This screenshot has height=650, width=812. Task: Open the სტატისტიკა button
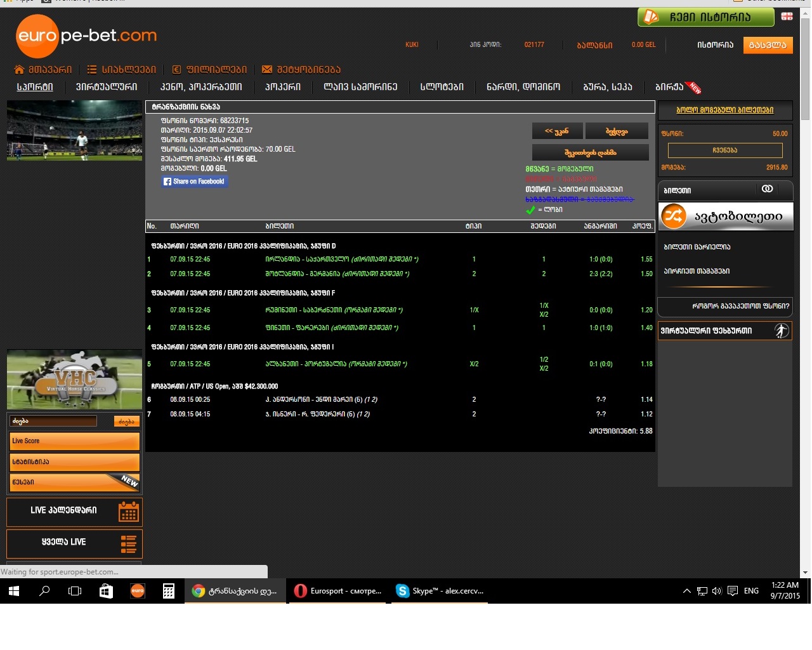75,461
